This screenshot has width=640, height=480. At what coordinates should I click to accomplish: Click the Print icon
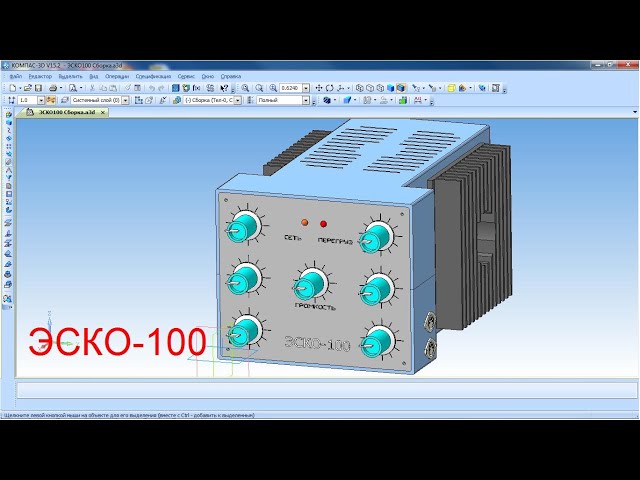point(53,88)
